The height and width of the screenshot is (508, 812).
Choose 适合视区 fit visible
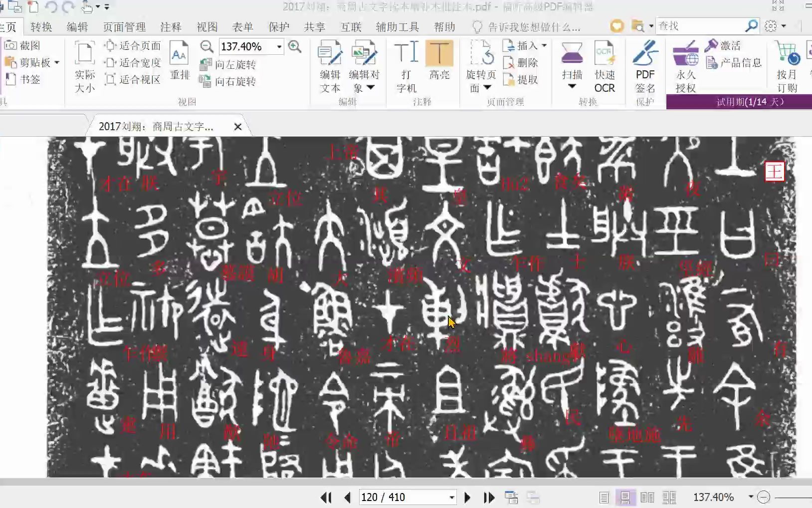pyautogui.click(x=133, y=79)
